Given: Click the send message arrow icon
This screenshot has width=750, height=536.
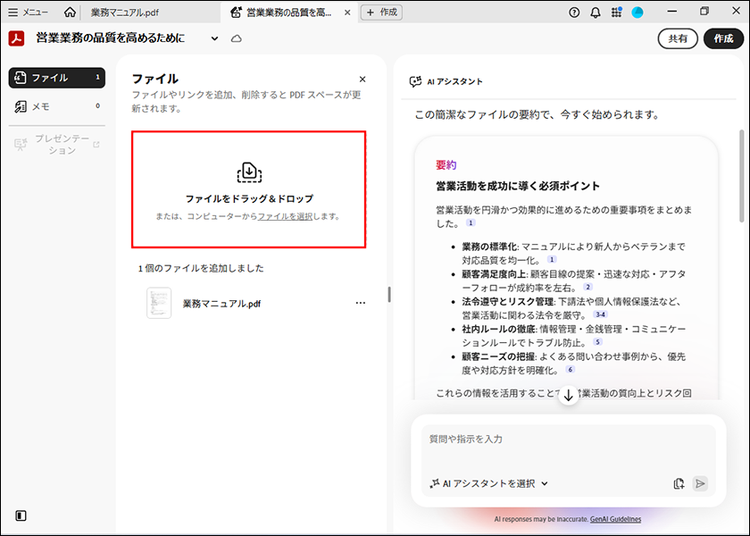Looking at the screenshot, I should tap(700, 483).
